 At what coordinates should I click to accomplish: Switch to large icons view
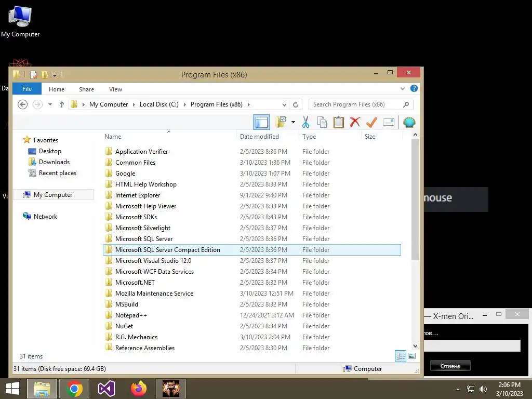pyautogui.click(x=412, y=356)
